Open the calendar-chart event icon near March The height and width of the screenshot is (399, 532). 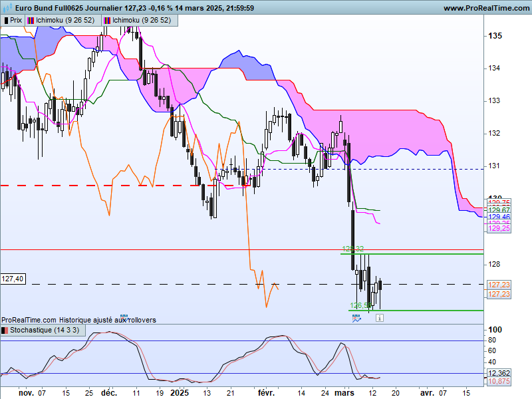[x=356, y=319]
